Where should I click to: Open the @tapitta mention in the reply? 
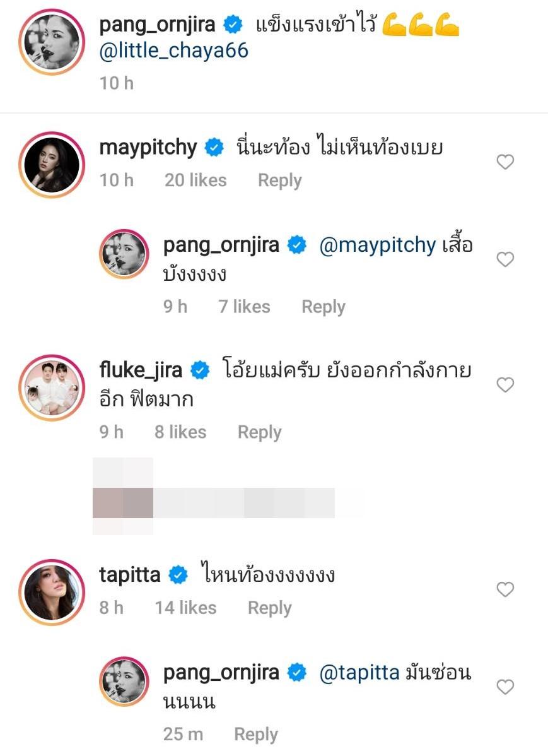click(359, 673)
